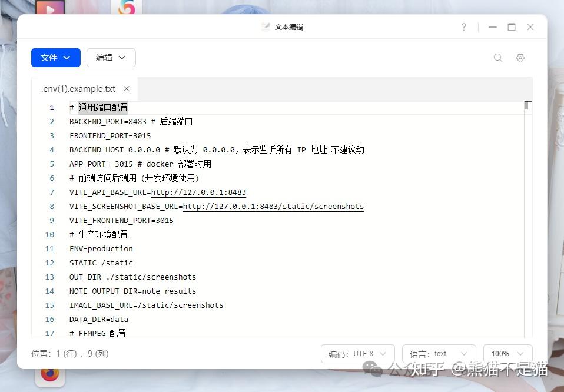Close the .env(1).example.txt tab via its X icon
Image resolution: width=564 pixels, height=392 pixels.
[126, 88]
